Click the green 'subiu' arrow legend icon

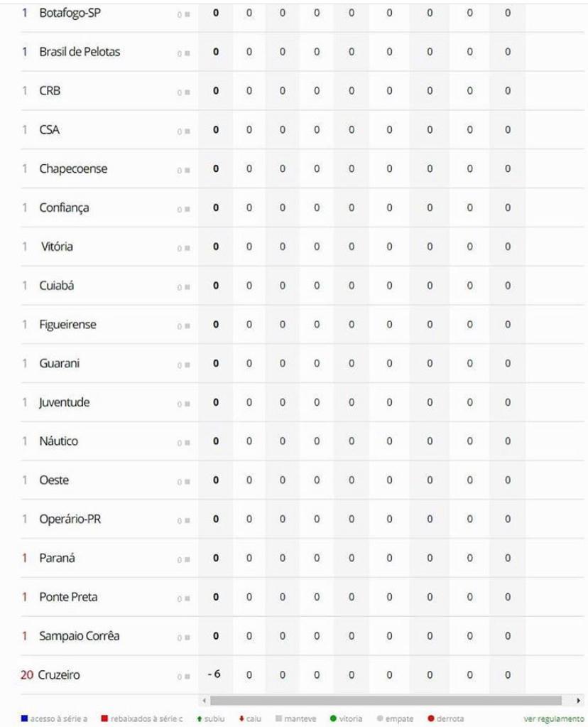tap(200, 718)
